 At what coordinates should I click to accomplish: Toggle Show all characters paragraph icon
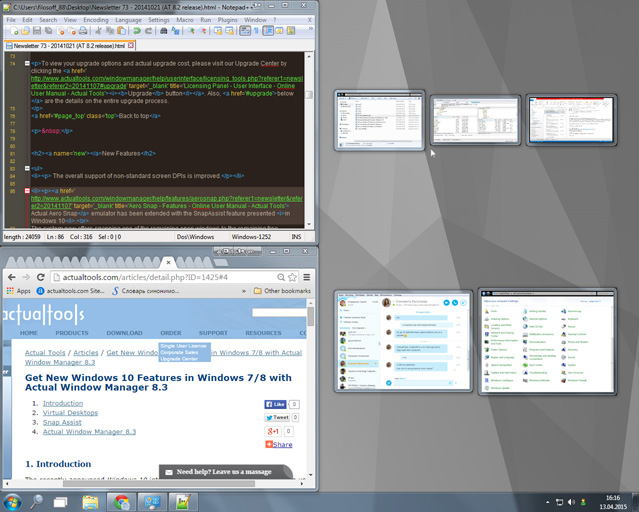click(x=256, y=31)
